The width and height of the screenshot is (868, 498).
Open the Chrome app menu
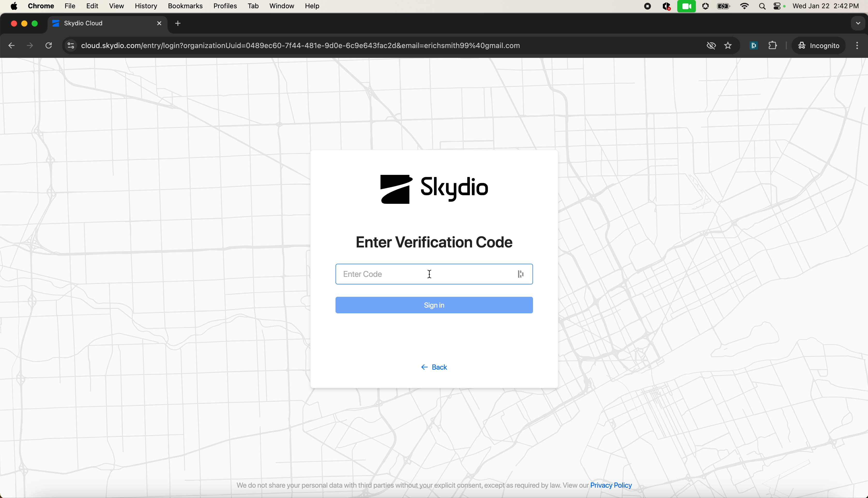41,6
